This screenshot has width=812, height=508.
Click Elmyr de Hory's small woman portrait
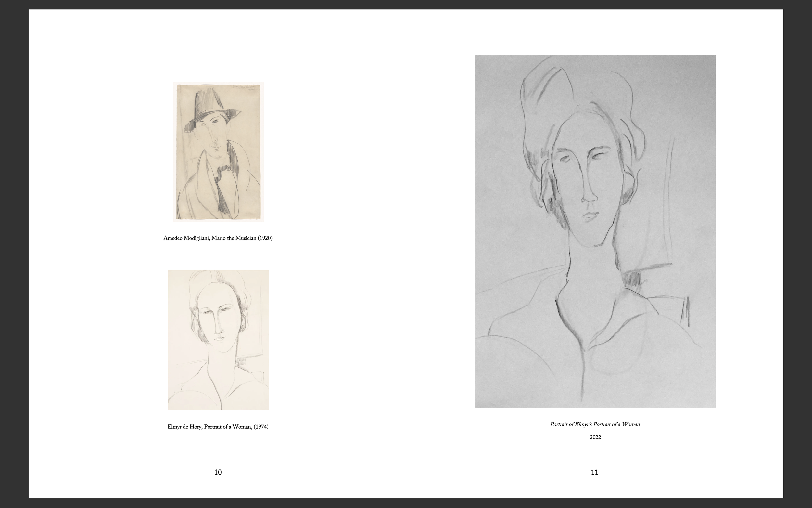tap(218, 340)
